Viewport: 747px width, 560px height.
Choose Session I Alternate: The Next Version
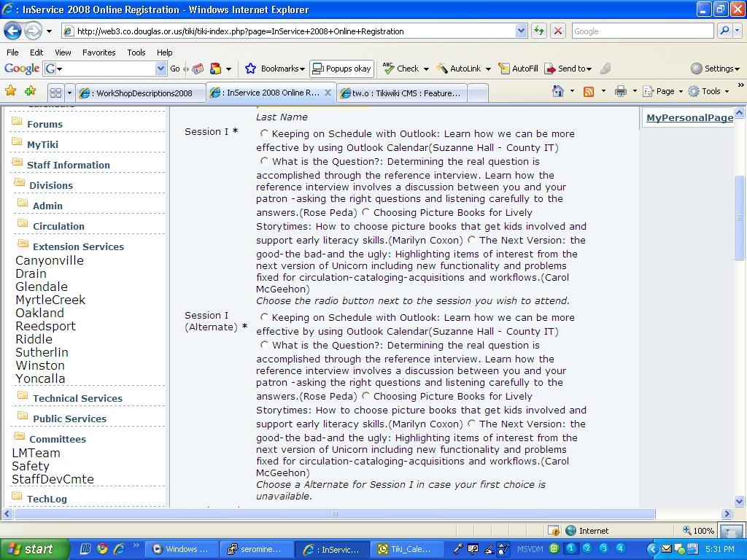471,423
